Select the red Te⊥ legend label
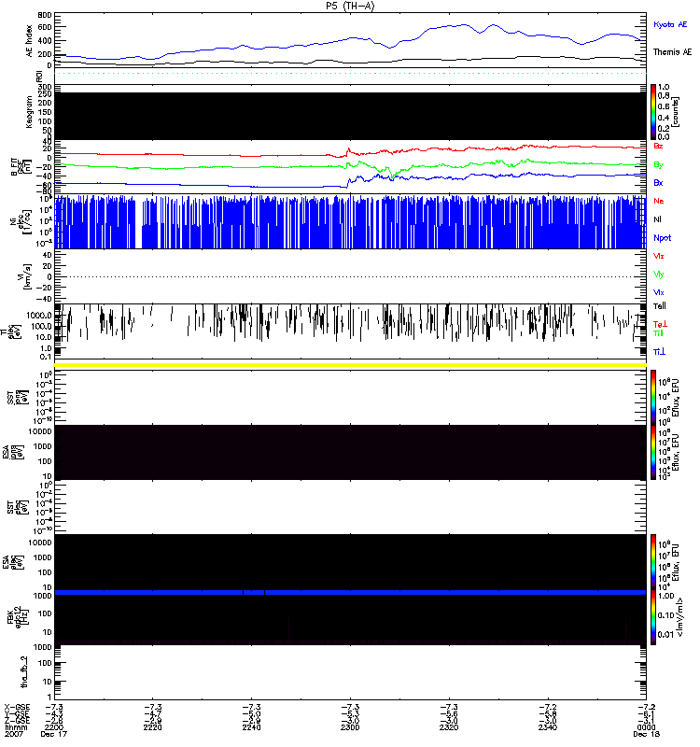The image size is (700, 747). pos(660,324)
